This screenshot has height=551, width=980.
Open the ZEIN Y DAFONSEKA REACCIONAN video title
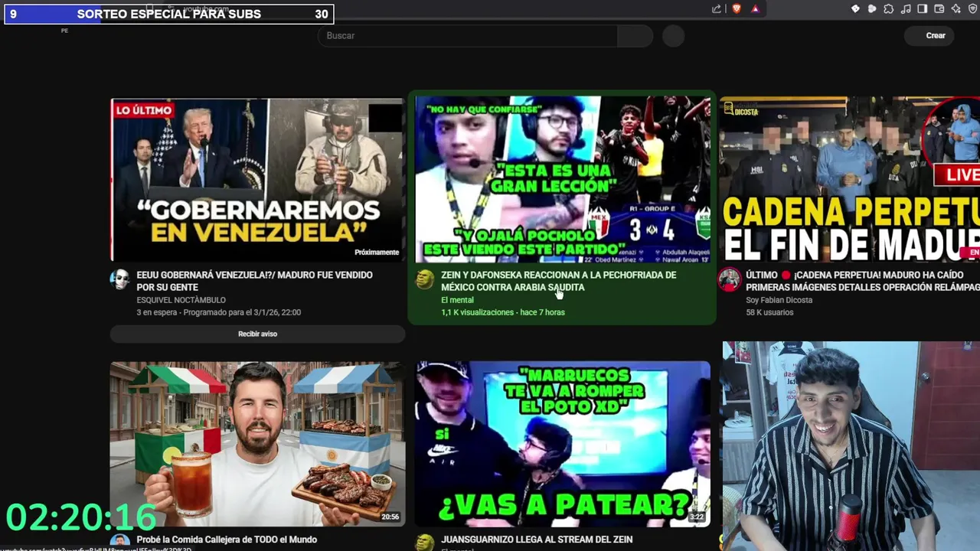pyautogui.click(x=558, y=281)
